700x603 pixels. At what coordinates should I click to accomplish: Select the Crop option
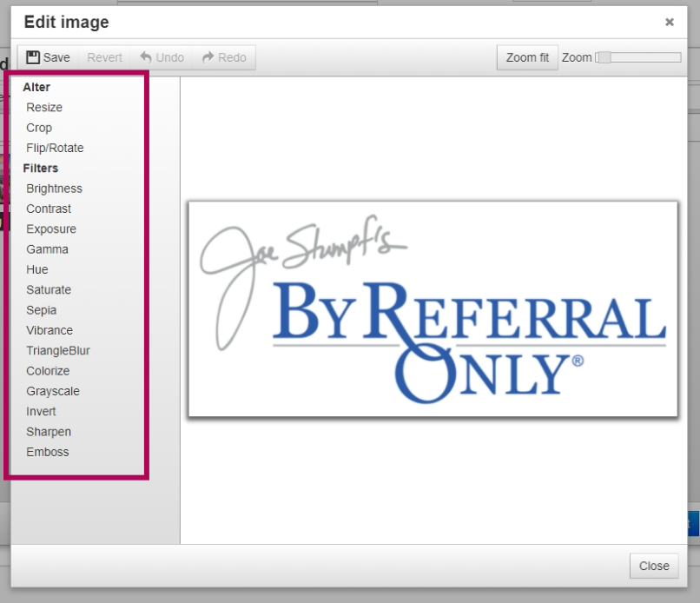39,128
